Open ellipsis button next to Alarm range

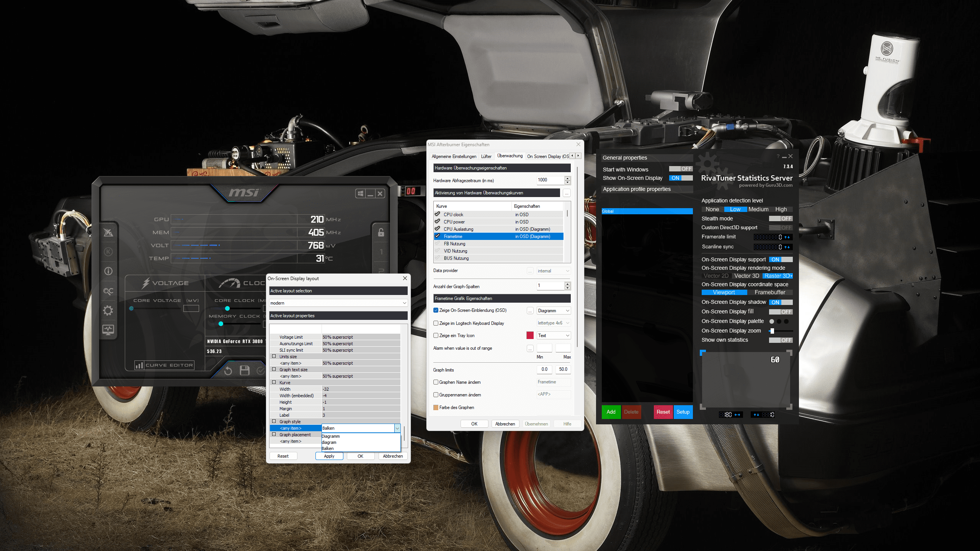pyautogui.click(x=530, y=349)
